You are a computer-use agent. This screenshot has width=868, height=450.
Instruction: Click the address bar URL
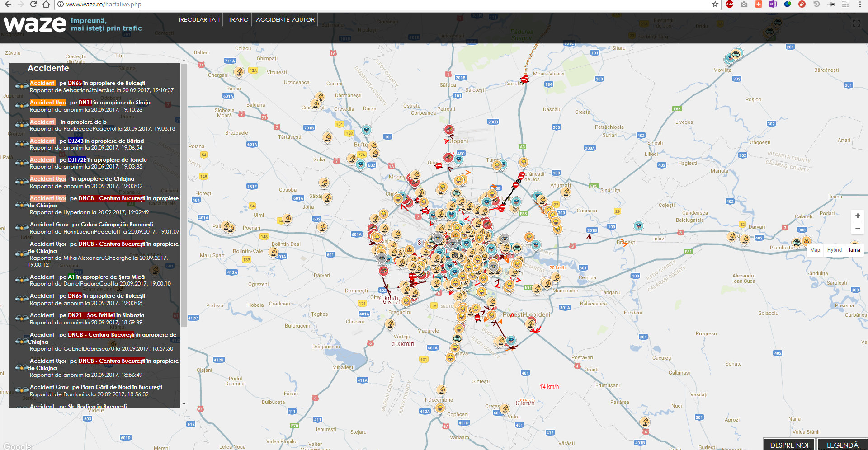click(x=104, y=4)
